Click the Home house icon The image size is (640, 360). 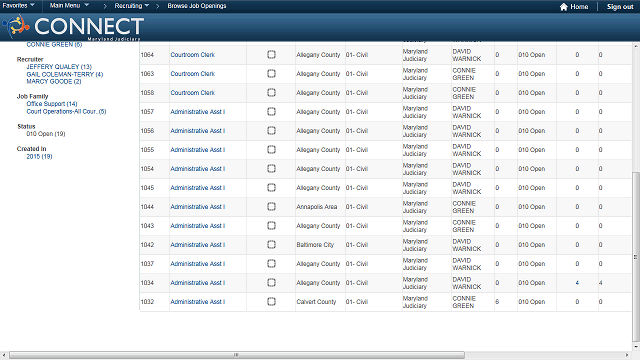point(563,7)
